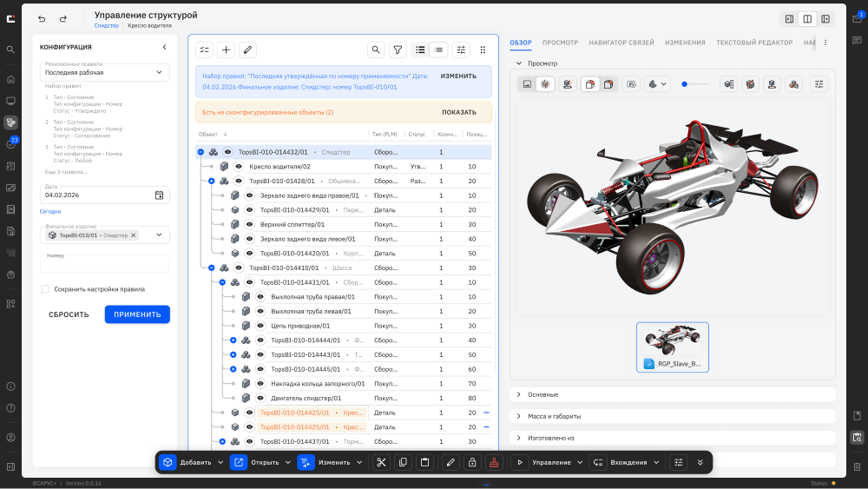The width and height of the screenshot is (868, 489).
Task: Click the Показать button in the orange banner
Action: tap(459, 112)
